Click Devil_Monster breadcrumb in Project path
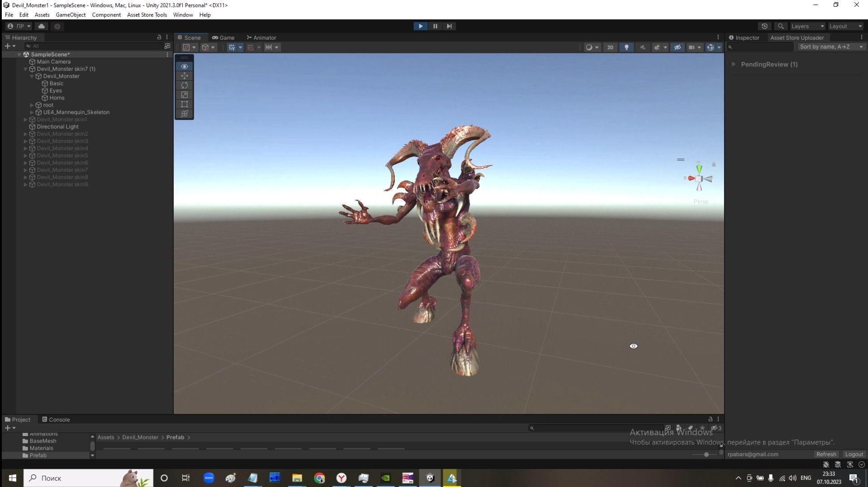The width and height of the screenshot is (868, 487). click(x=140, y=437)
